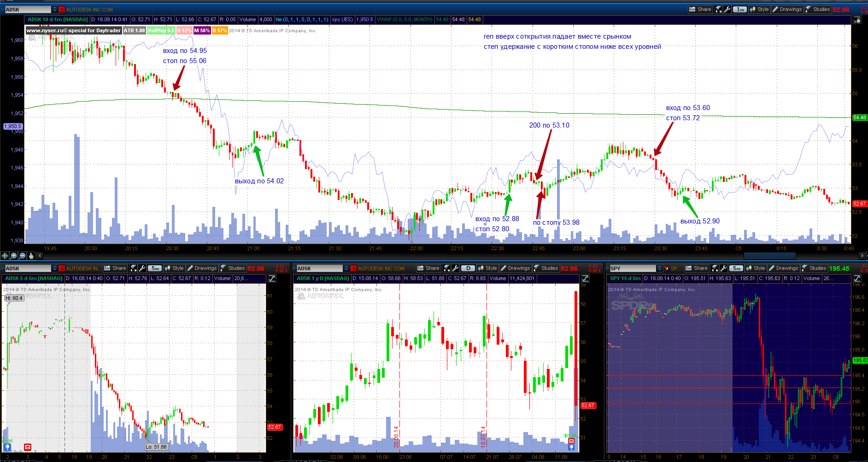The height and width of the screenshot is (462, 868).
Task: Toggle the curve sidebar icon on ADSK 5m chart
Action: [x=272, y=278]
